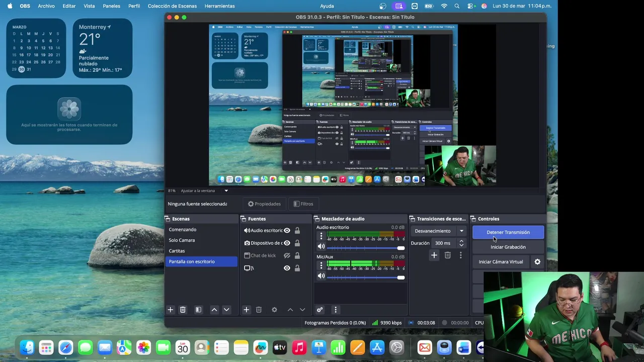Open the Vista menu
Image resolution: width=644 pixels, height=362 pixels.
pos(89,6)
